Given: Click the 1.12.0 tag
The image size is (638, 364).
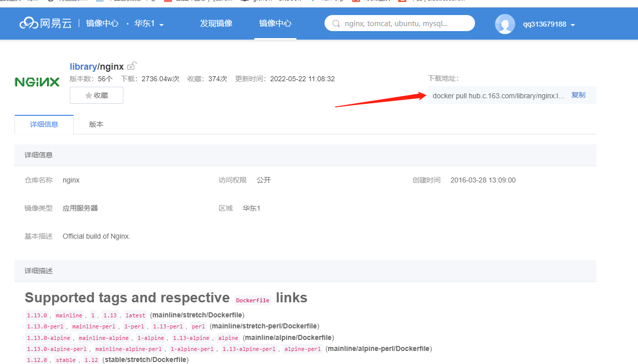Looking at the screenshot, I should [x=37, y=359].
